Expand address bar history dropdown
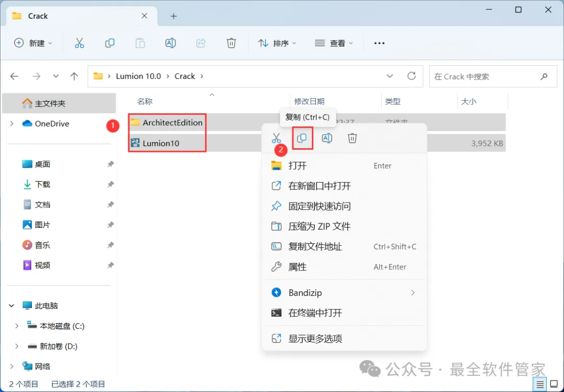 390,76
